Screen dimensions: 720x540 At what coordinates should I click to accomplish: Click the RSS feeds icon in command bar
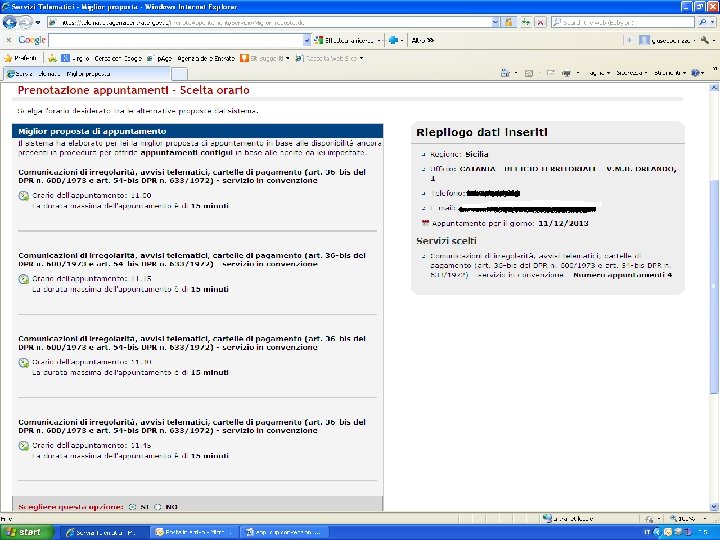529,73
